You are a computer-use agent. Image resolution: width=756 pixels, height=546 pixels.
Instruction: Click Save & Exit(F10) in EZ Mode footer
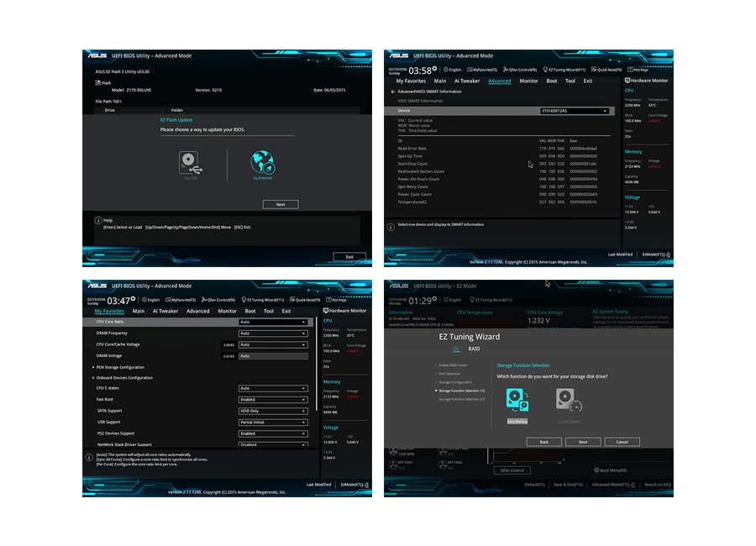tap(568, 485)
